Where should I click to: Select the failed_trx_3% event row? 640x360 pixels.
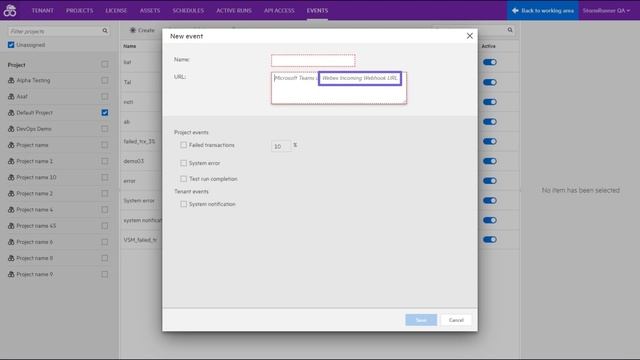141,142
